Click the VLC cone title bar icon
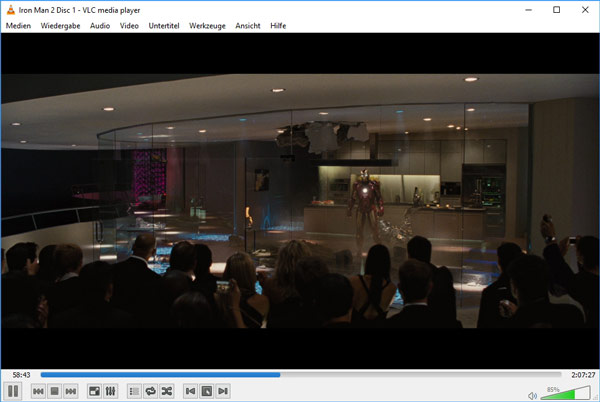 [x=11, y=10]
